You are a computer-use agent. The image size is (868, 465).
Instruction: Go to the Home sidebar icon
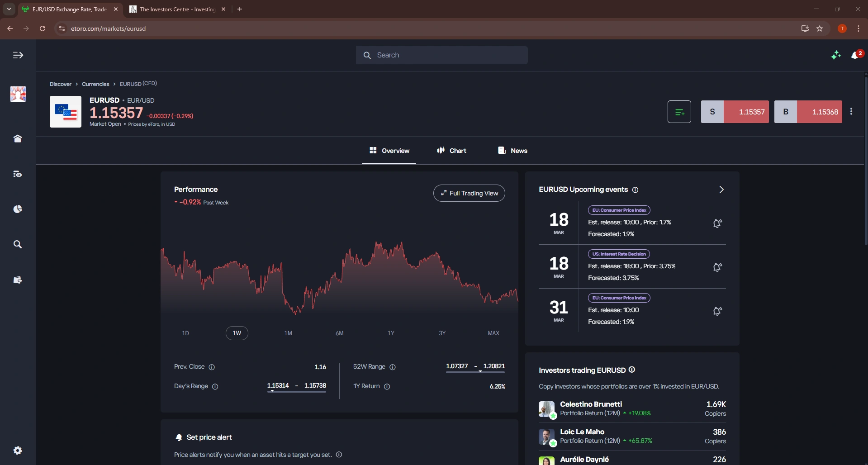click(18, 138)
